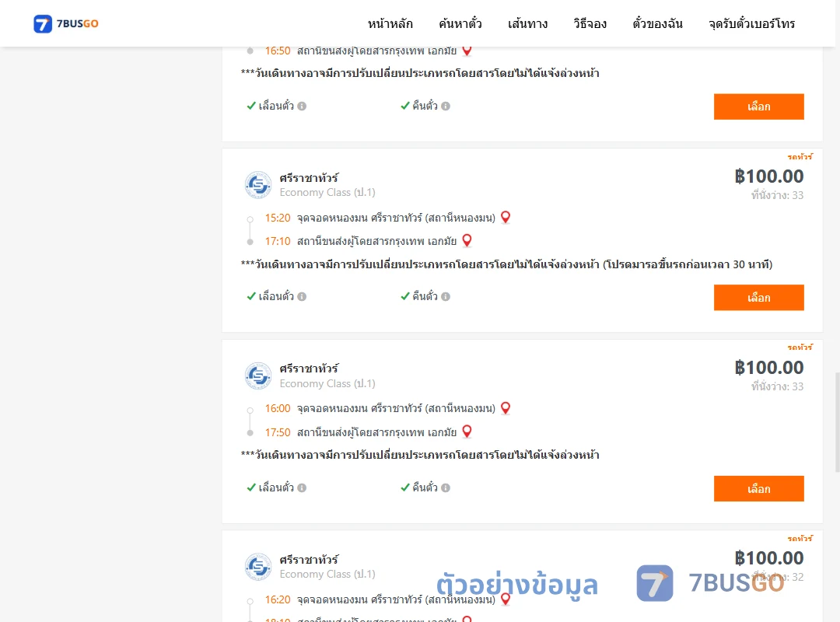Click map pin next to 16:50 Ekkamai station
Image resolution: width=840 pixels, height=622 pixels.
[x=467, y=51]
